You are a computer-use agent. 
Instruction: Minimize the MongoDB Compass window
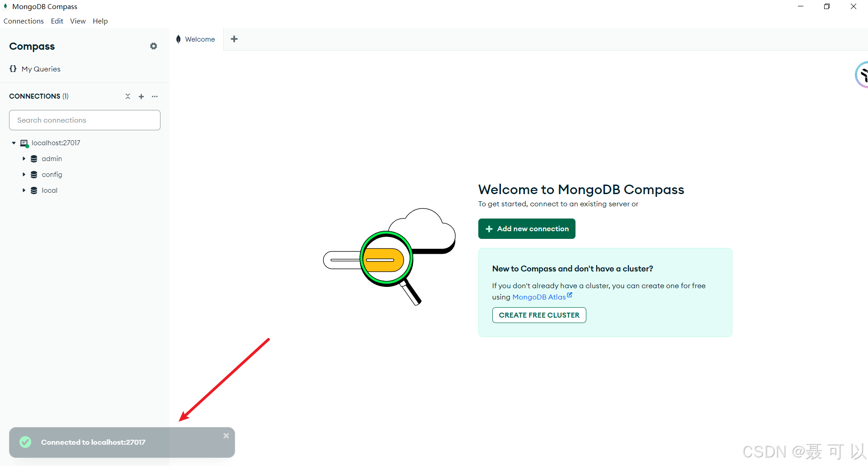[801, 6]
